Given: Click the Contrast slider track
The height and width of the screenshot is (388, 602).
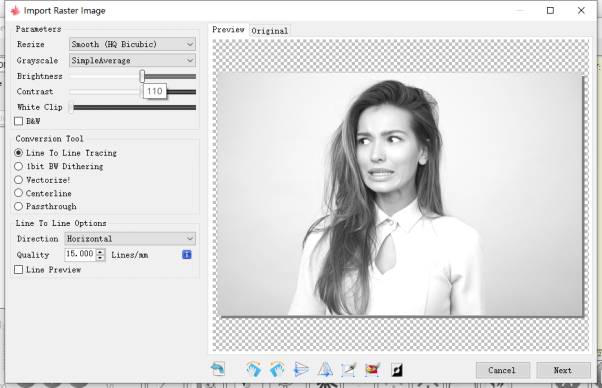Looking at the screenshot, I should (x=132, y=92).
